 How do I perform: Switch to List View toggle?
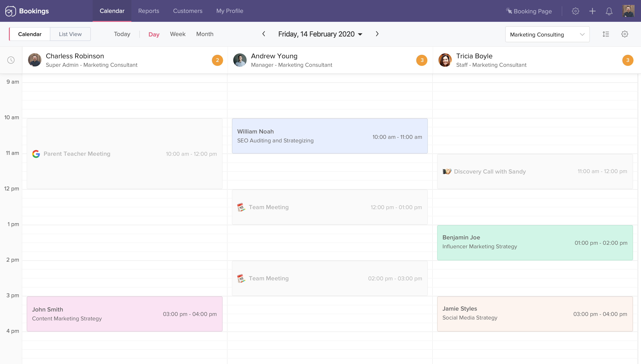coord(70,34)
